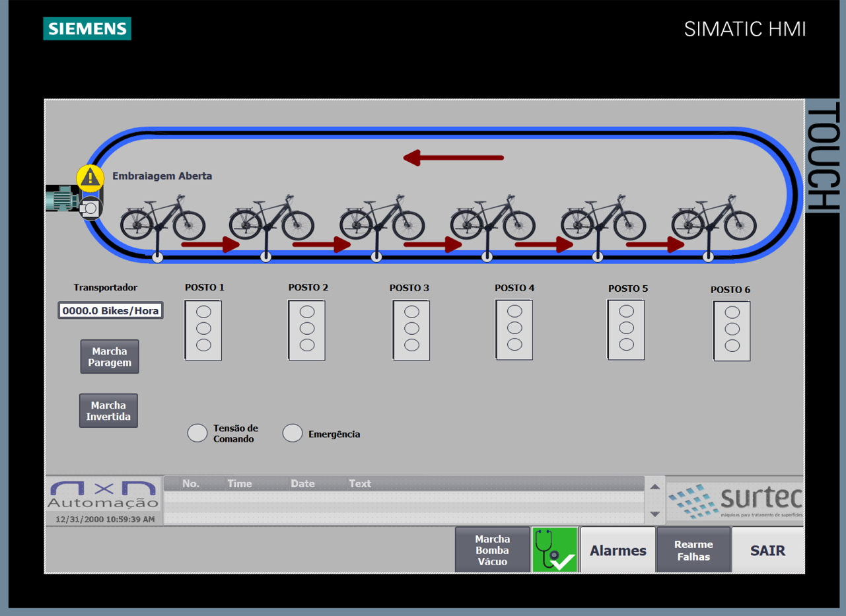This screenshot has height=616, width=846.
Task: Click the large red left-pointing arrow
Action: point(454,158)
